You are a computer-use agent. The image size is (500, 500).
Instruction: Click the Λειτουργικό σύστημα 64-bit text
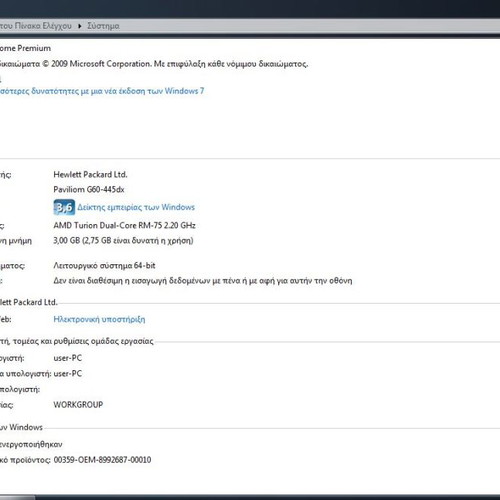104,266
